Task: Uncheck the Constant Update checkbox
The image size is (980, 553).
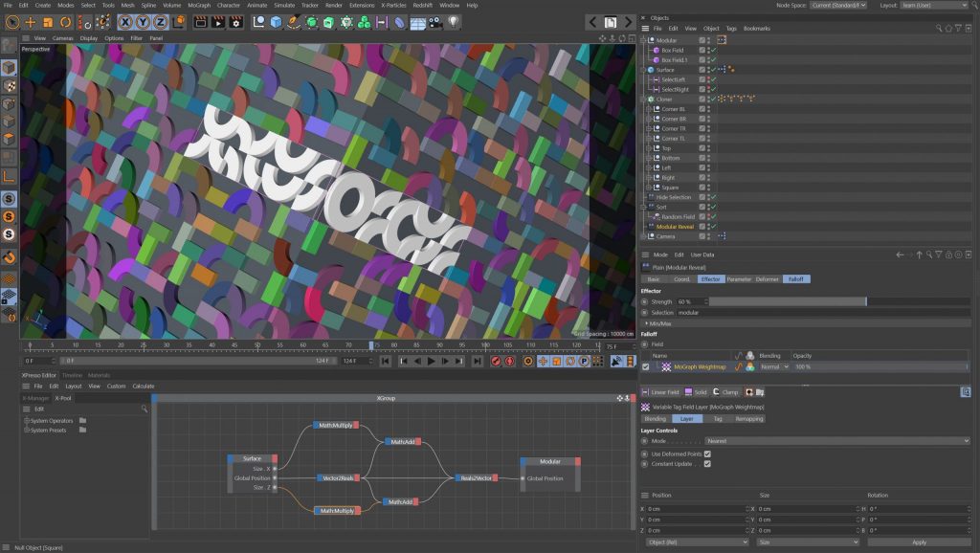Action: (x=707, y=464)
